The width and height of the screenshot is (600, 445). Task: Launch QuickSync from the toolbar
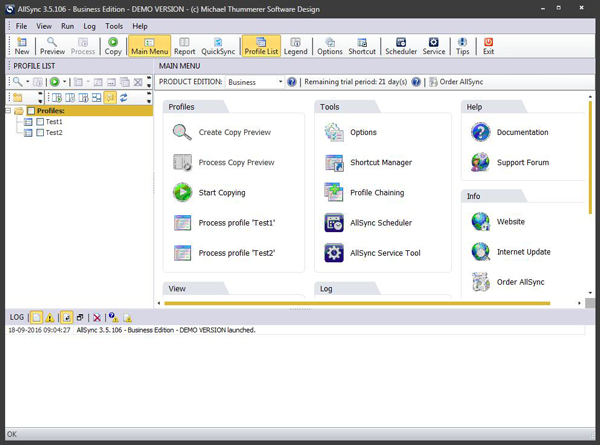(218, 46)
